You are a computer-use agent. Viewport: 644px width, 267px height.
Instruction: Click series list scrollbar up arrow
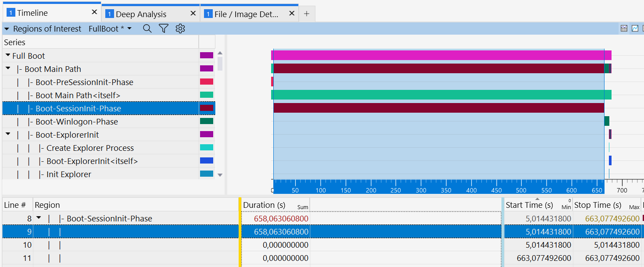point(220,53)
